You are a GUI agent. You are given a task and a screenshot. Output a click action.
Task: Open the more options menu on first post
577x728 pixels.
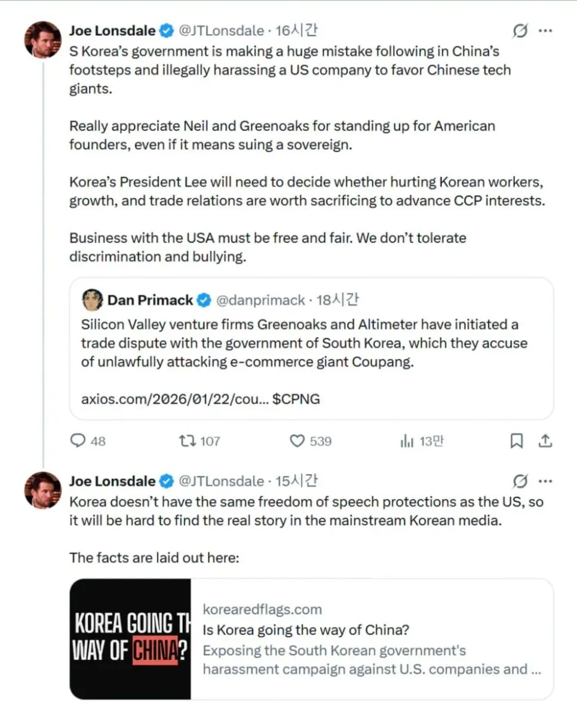[545, 30]
